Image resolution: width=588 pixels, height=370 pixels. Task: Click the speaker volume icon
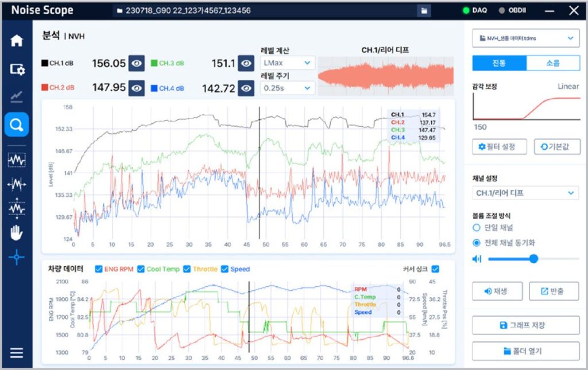pyautogui.click(x=477, y=259)
